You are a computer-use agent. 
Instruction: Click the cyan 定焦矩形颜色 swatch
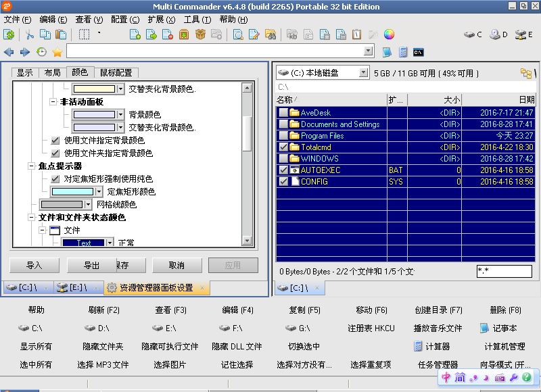coord(72,191)
